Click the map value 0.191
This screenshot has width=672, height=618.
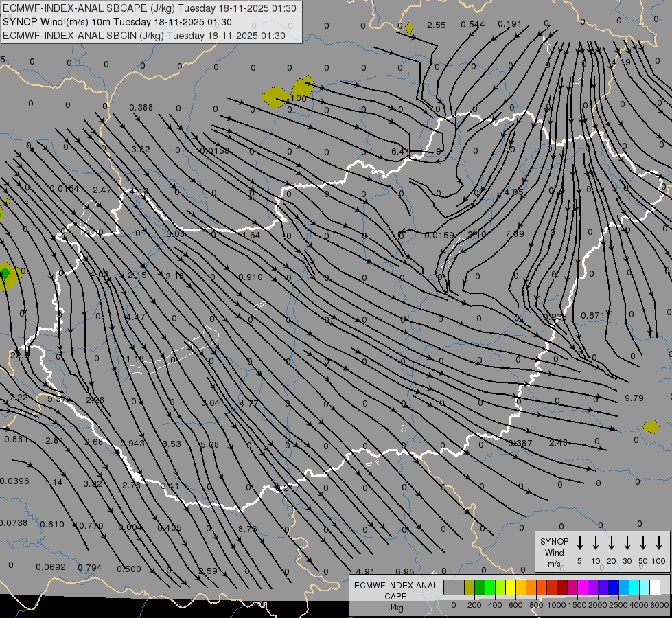click(x=509, y=23)
